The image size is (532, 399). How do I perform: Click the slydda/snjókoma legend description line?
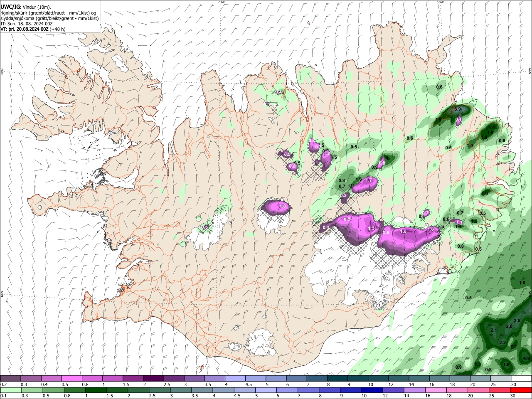pyautogui.click(x=49, y=18)
